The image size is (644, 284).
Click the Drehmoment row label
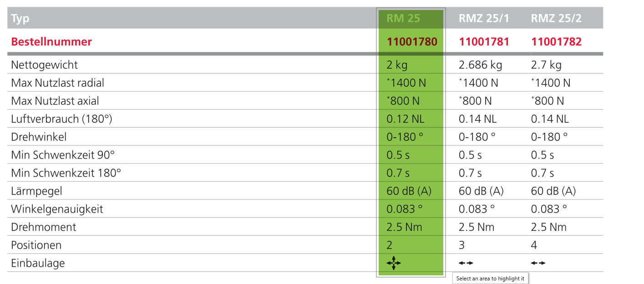click(x=44, y=227)
